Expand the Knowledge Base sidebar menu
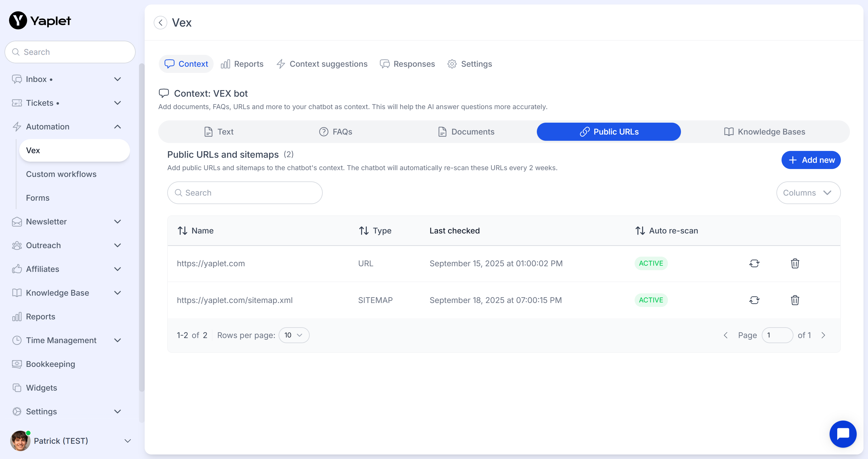This screenshot has height=459, width=868. [x=117, y=293]
